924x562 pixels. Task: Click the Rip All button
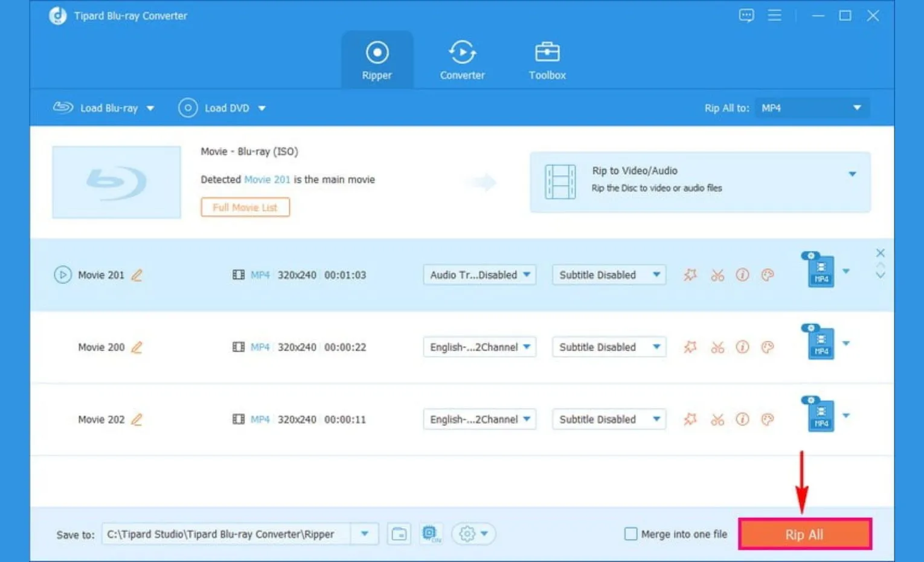click(x=804, y=535)
